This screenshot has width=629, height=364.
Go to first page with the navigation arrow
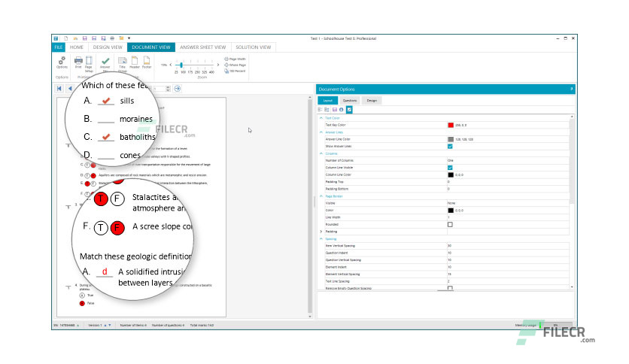pos(59,89)
